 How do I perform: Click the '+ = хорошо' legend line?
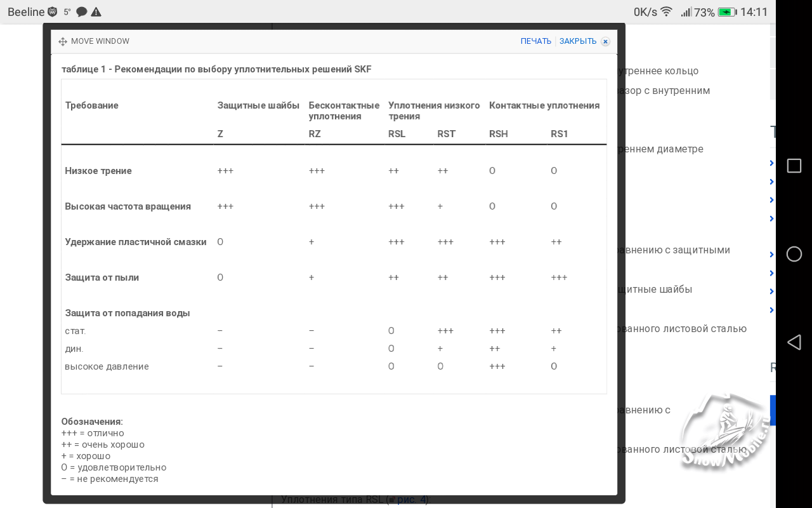tap(86, 456)
